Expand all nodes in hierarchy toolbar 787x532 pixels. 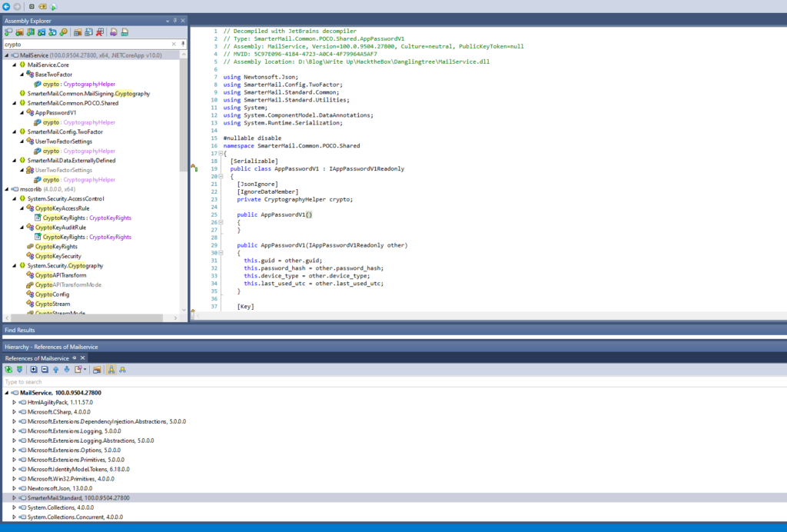coord(34,370)
